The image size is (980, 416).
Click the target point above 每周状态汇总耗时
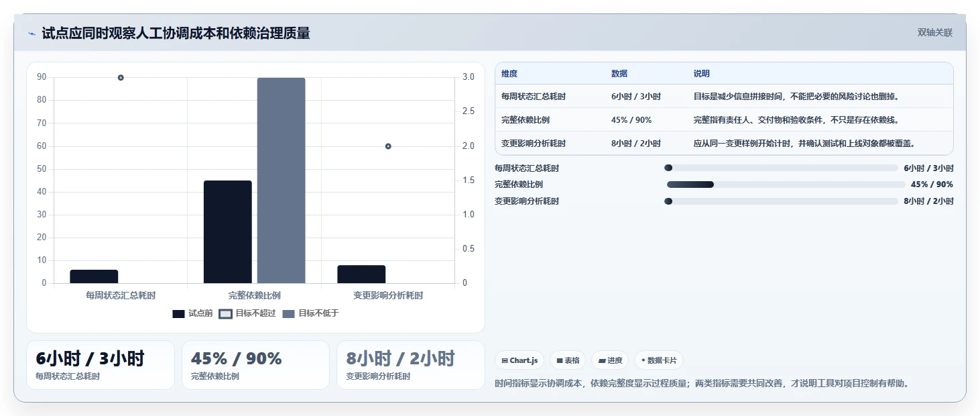(x=121, y=78)
